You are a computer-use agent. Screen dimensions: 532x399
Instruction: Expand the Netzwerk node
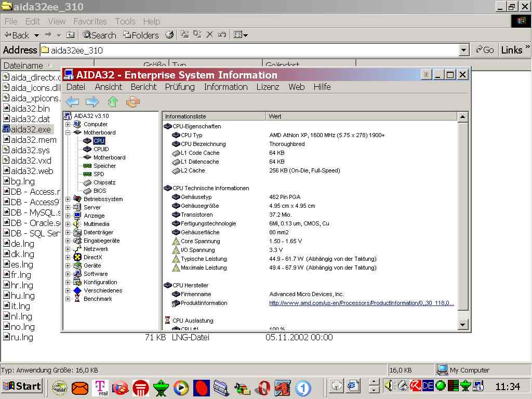click(x=68, y=249)
